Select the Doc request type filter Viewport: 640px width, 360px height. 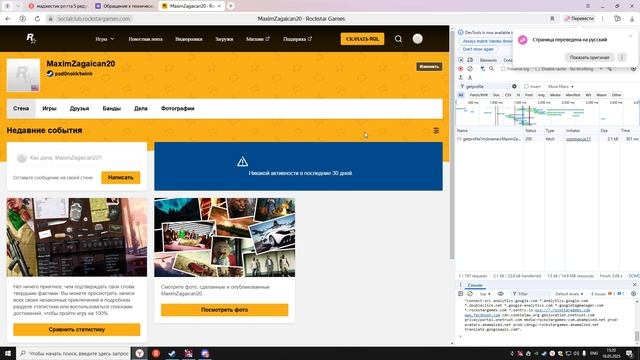[496, 95]
